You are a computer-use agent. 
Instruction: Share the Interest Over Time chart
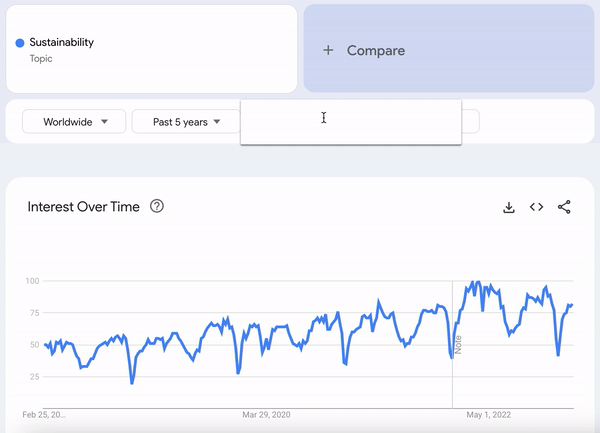coord(564,207)
